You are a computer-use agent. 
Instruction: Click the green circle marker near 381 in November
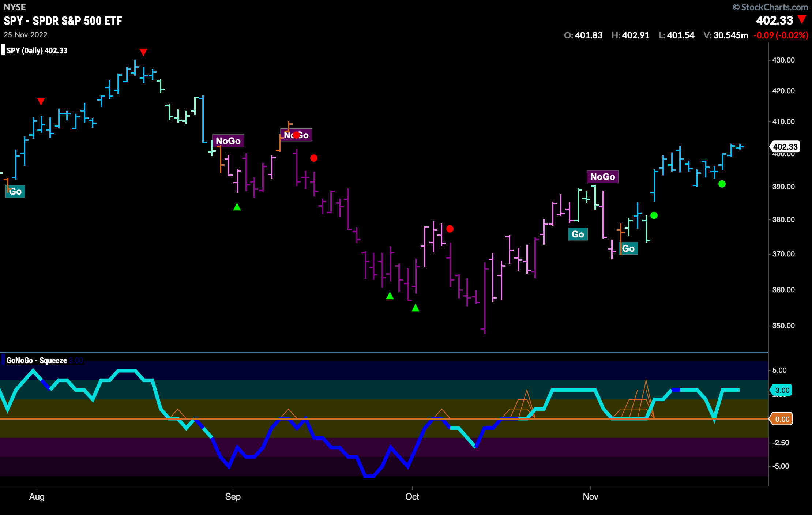[x=654, y=215]
